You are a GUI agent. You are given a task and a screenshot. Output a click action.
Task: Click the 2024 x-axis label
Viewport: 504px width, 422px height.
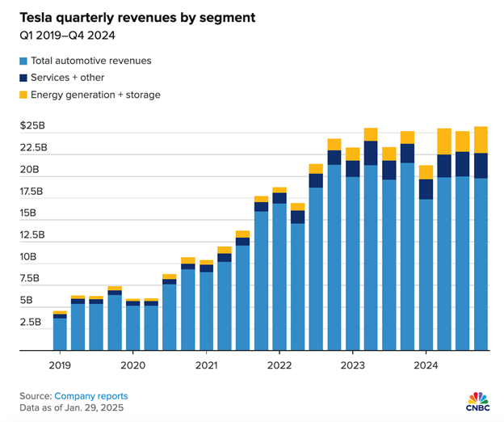[426, 365]
